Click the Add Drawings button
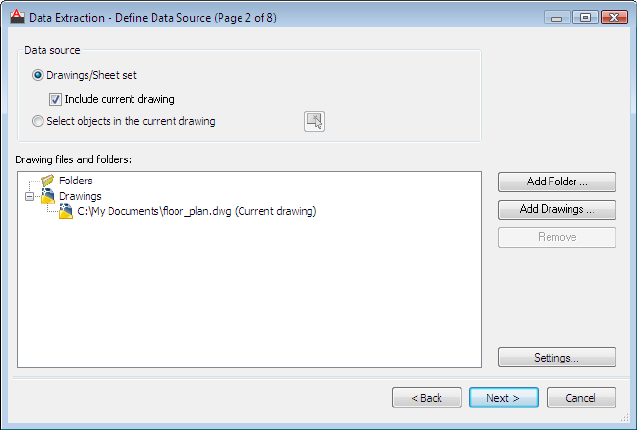This screenshot has height=430, width=637. point(557,210)
